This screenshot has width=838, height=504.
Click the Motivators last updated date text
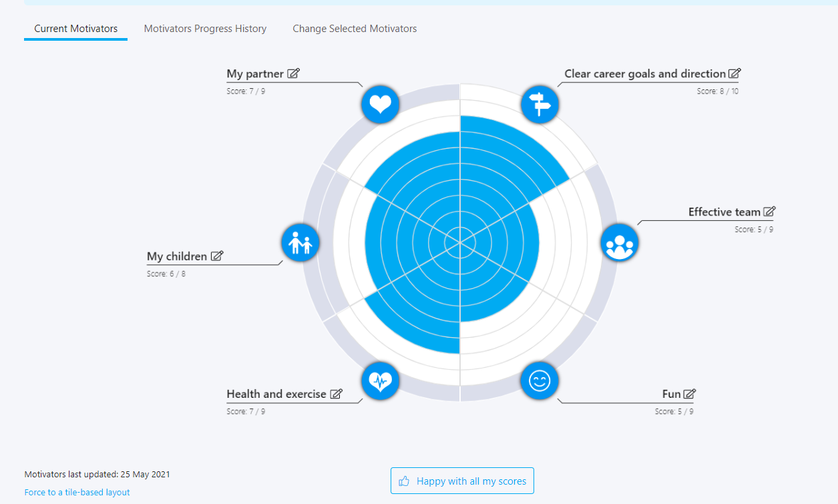point(97,475)
